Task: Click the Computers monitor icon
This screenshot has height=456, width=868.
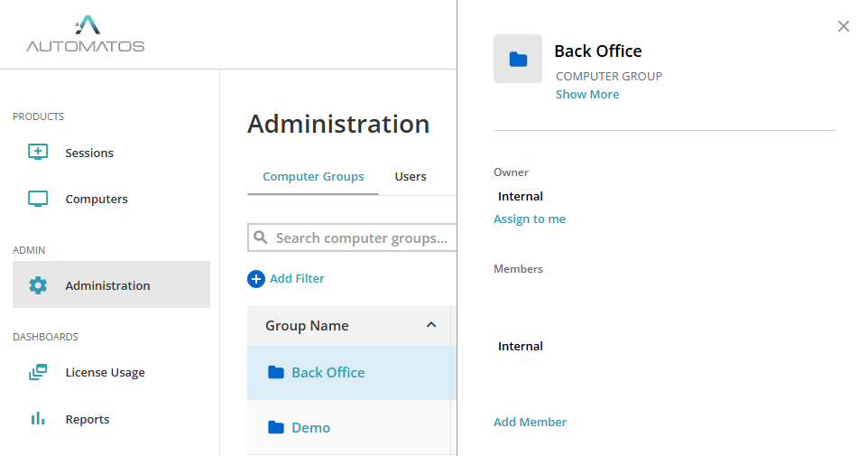Action: click(38, 199)
